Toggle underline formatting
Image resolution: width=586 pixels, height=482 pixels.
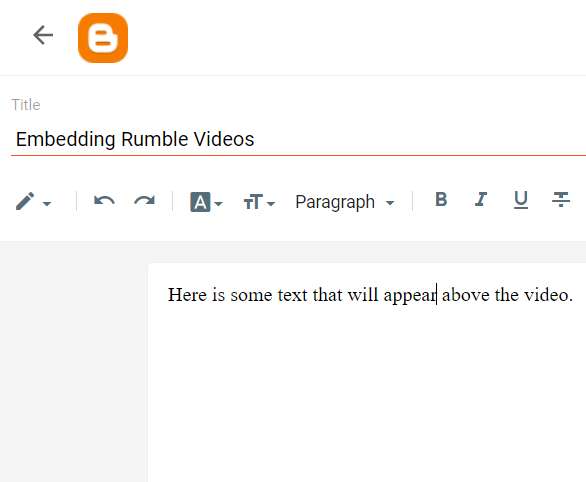[521, 200]
